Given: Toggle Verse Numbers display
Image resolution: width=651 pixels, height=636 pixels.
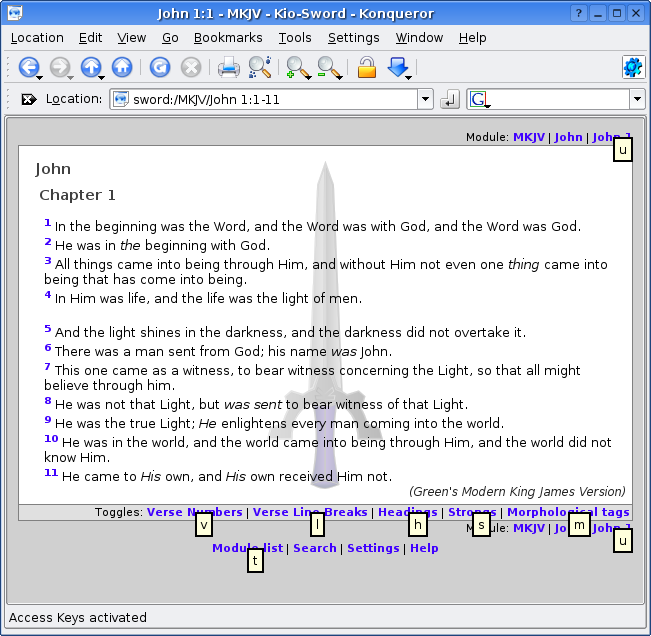Looking at the screenshot, I should click(x=194, y=512).
